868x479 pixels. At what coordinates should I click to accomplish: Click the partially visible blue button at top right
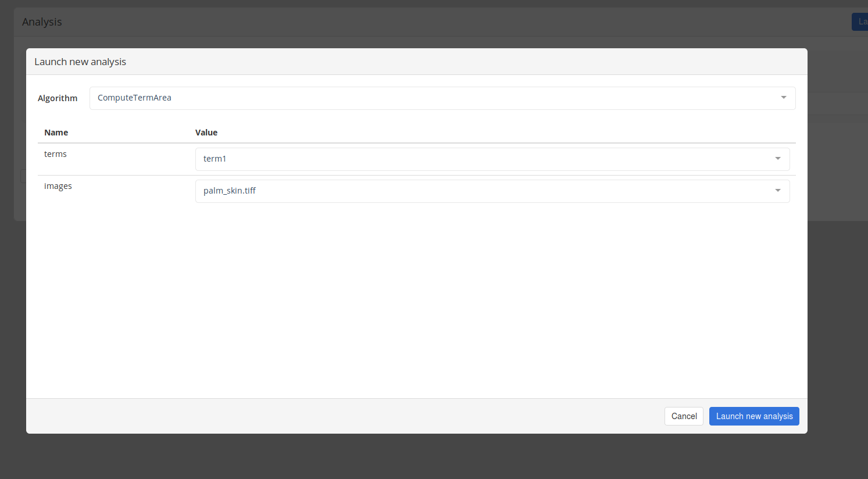pos(860,22)
